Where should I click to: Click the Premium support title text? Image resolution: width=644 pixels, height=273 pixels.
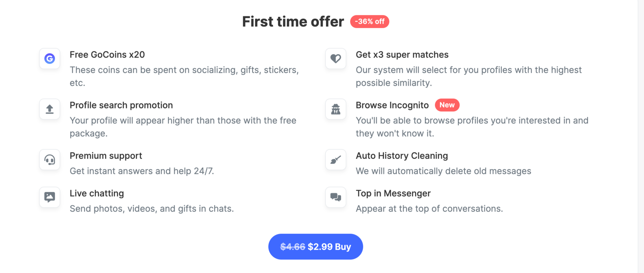pos(106,155)
